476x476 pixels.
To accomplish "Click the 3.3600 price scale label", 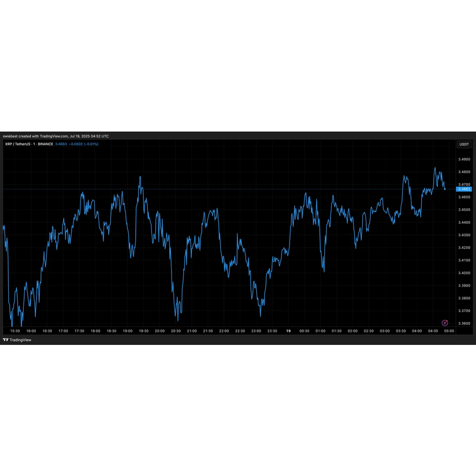I will tap(464, 324).
